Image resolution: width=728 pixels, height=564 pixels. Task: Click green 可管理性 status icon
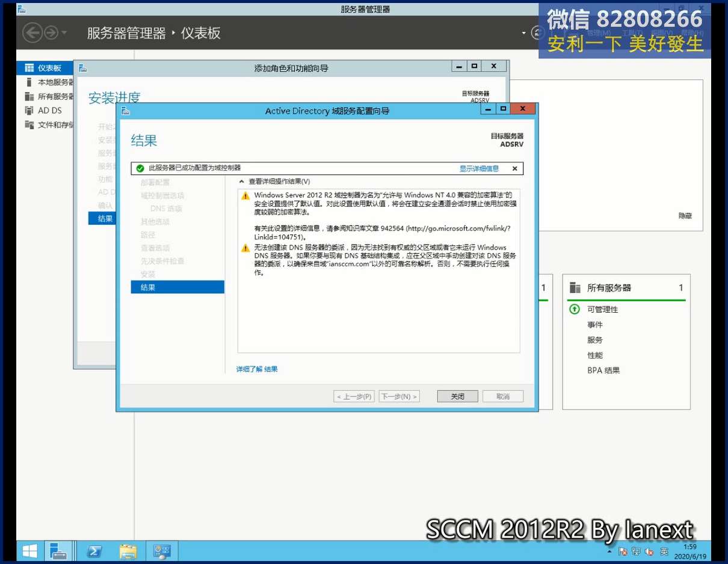click(x=574, y=309)
